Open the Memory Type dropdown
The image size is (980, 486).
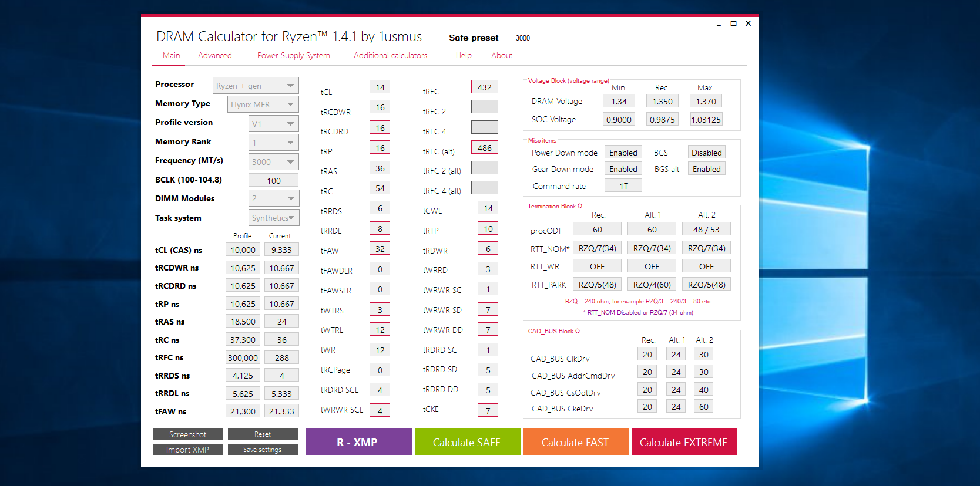[x=263, y=104]
